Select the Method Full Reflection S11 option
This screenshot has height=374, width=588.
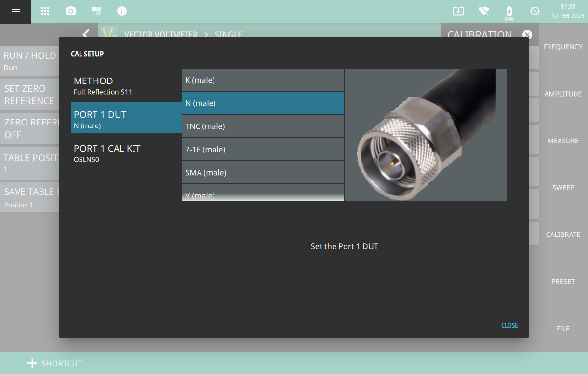[126, 85]
